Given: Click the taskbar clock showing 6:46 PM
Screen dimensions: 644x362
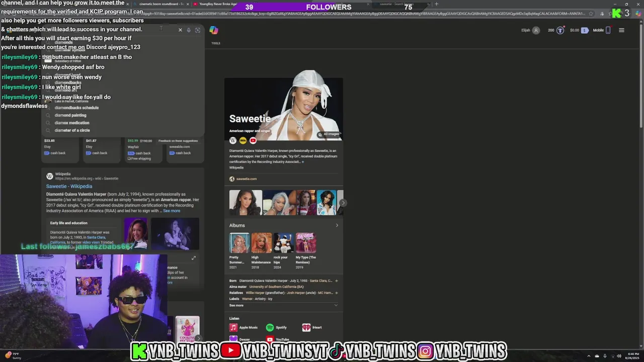Looking at the screenshot, I should tap(633, 356).
